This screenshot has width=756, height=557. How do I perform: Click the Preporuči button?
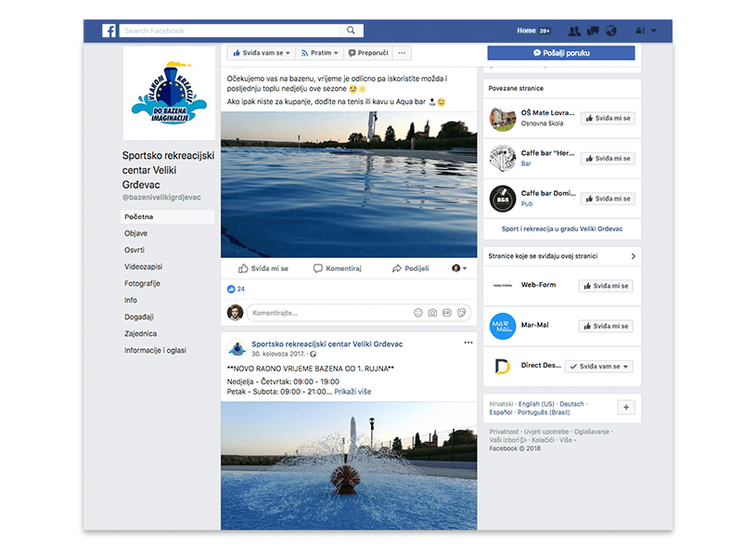368,53
